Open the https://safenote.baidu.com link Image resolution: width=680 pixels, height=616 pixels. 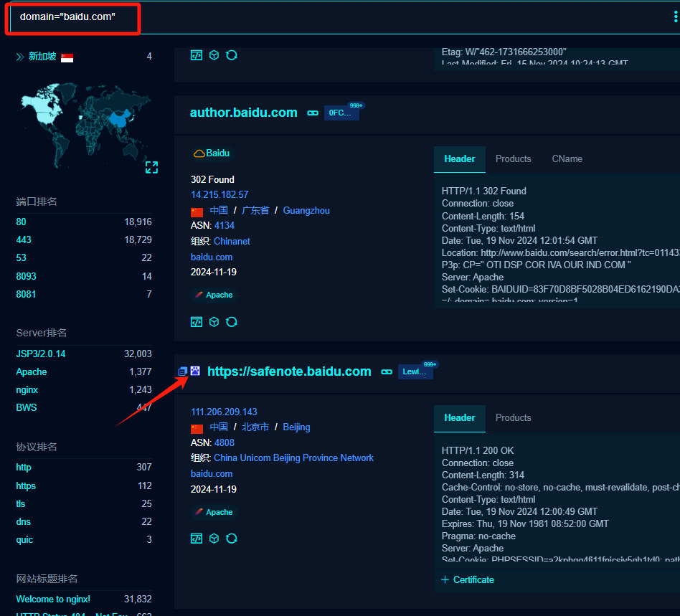(289, 371)
